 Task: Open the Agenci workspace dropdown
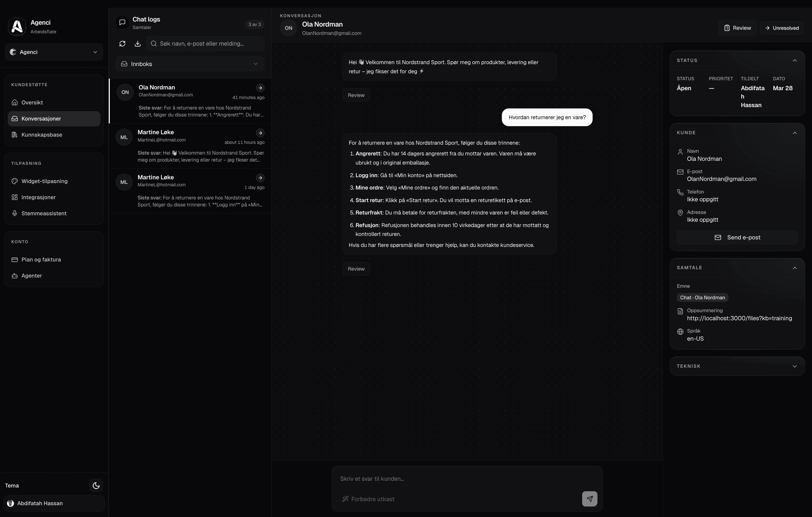54,52
